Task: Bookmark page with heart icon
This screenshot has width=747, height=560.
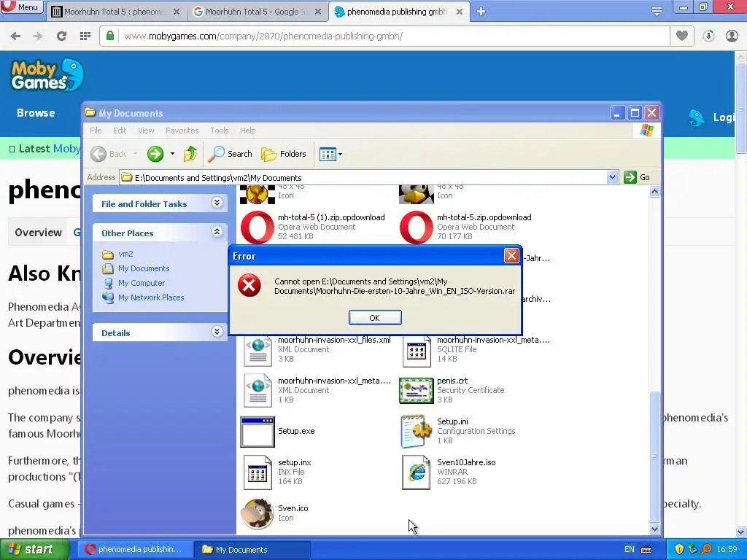Action: click(682, 36)
